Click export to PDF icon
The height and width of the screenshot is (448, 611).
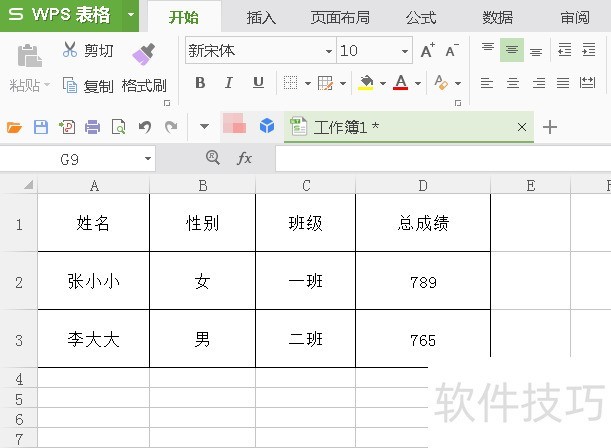click(67, 127)
